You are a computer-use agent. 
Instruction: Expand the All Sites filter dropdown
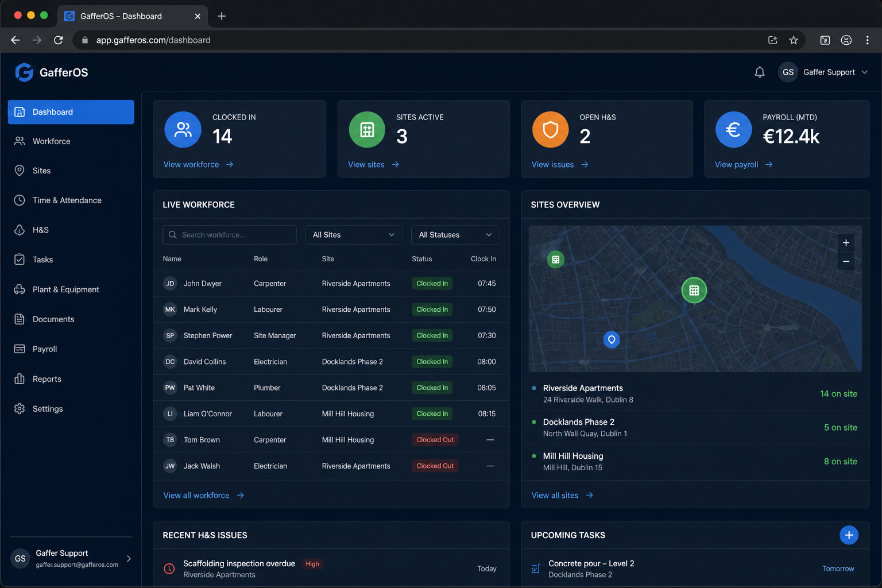click(x=354, y=235)
